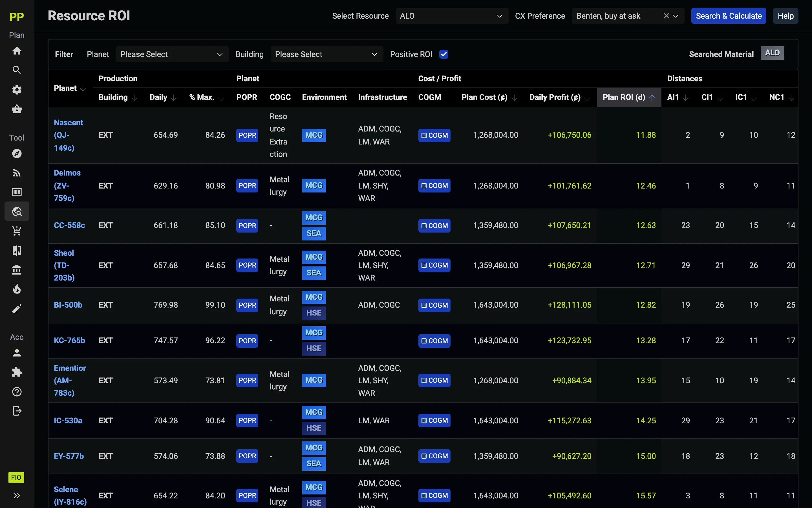Click MCG tag in Ementior row
This screenshot has width=812, height=508.
pyautogui.click(x=314, y=380)
